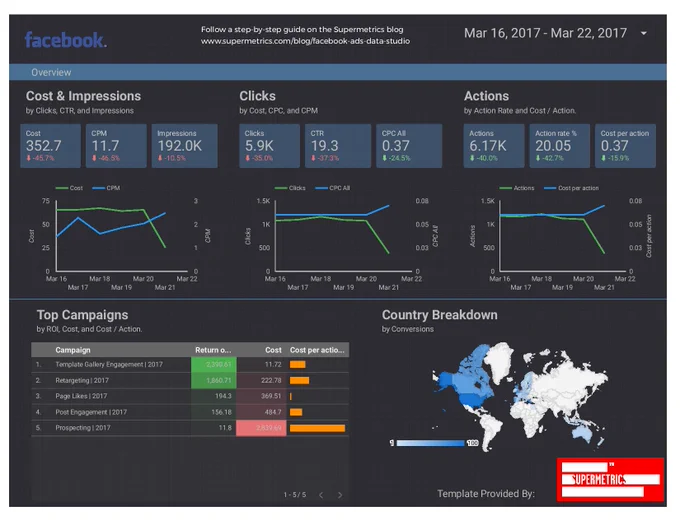Image resolution: width=680 pixels, height=525 pixels.
Task: Select the CTR scorecard showing 19.3
Action: (338, 146)
